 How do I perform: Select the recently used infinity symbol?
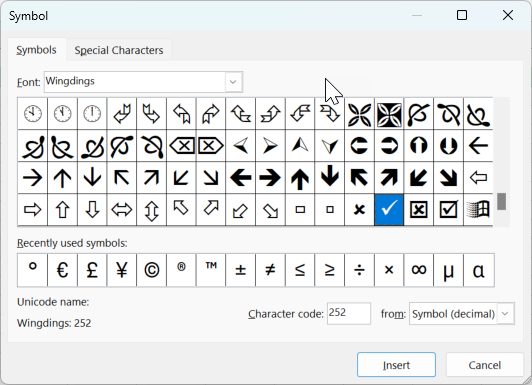(418, 270)
